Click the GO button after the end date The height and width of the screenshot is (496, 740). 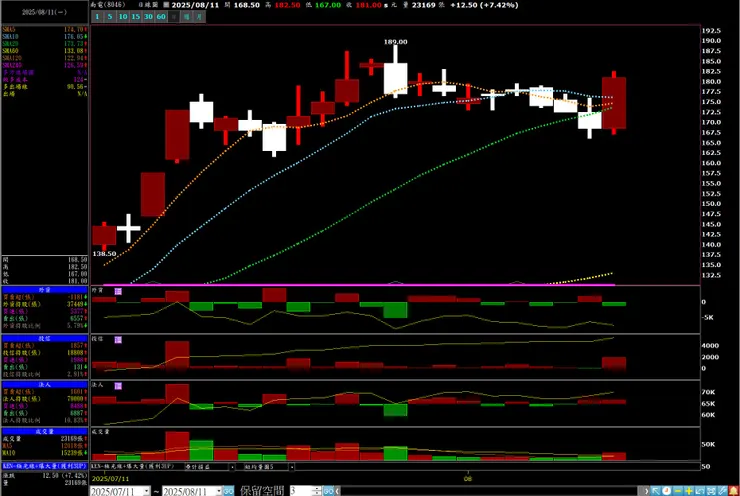click(228, 491)
